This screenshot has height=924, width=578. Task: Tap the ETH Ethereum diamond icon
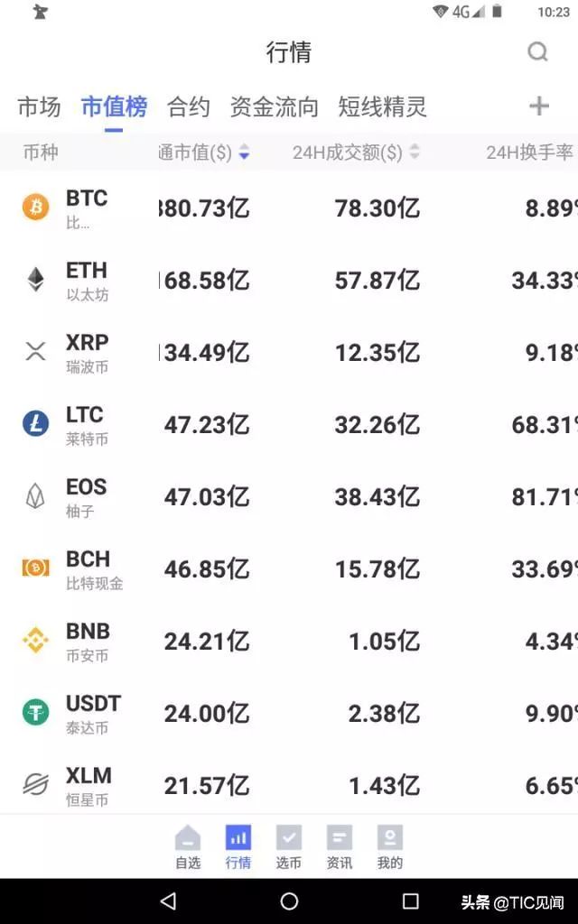pyautogui.click(x=36, y=280)
